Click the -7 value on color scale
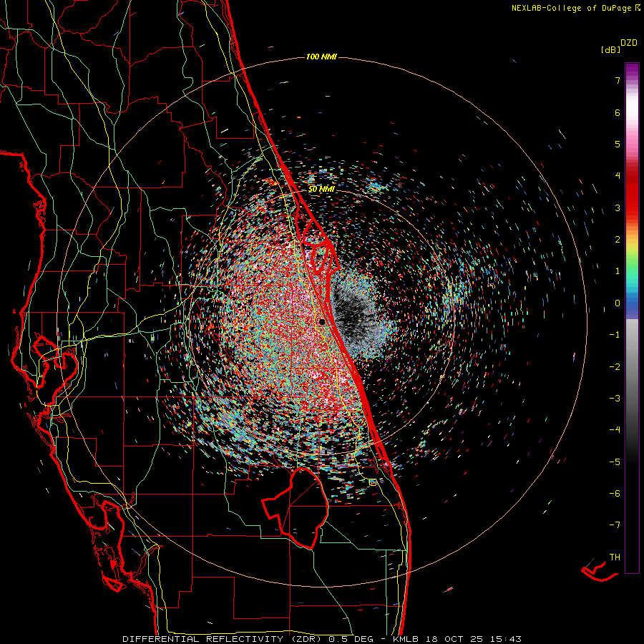 615,525
